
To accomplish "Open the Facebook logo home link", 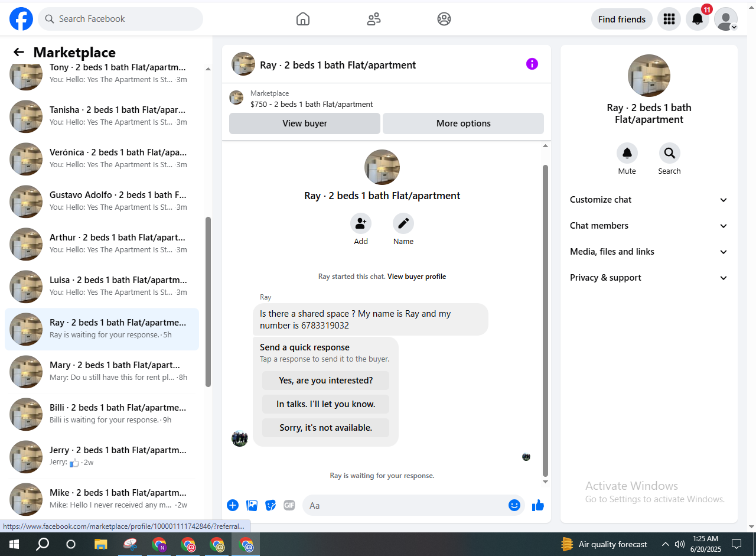I will (21, 19).
